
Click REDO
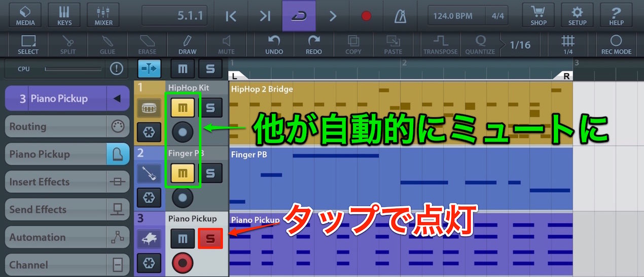pyautogui.click(x=314, y=45)
